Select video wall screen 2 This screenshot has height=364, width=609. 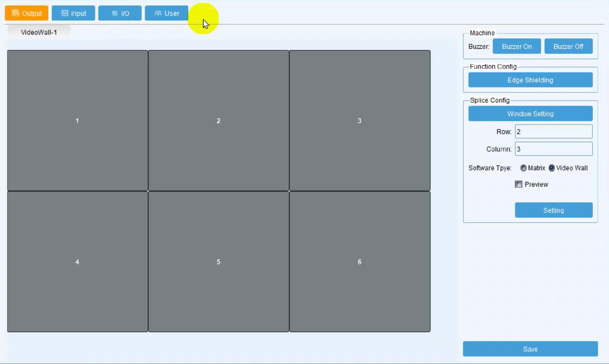point(218,121)
